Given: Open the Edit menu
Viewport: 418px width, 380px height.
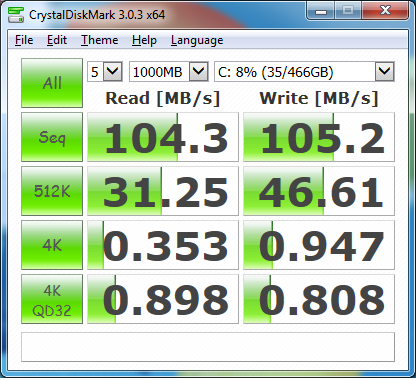Looking at the screenshot, I should click(x=57, y=40).
